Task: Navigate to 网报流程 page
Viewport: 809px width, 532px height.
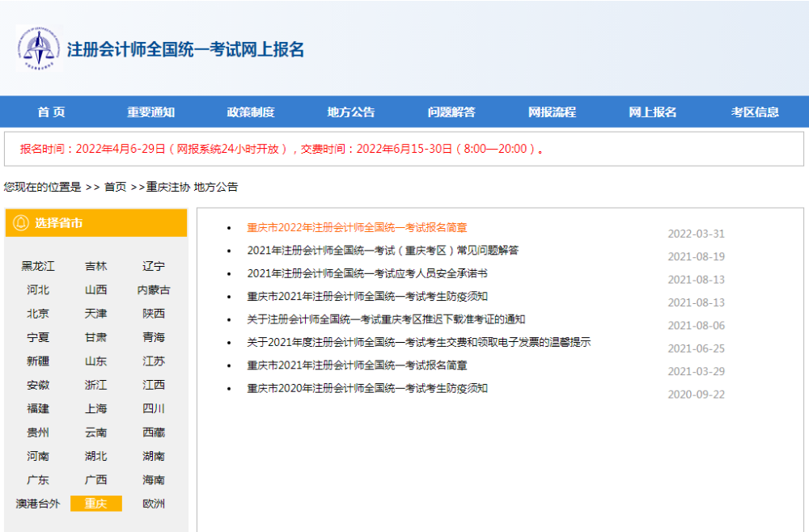Action: pyautogui.click(x=552, y=112)
